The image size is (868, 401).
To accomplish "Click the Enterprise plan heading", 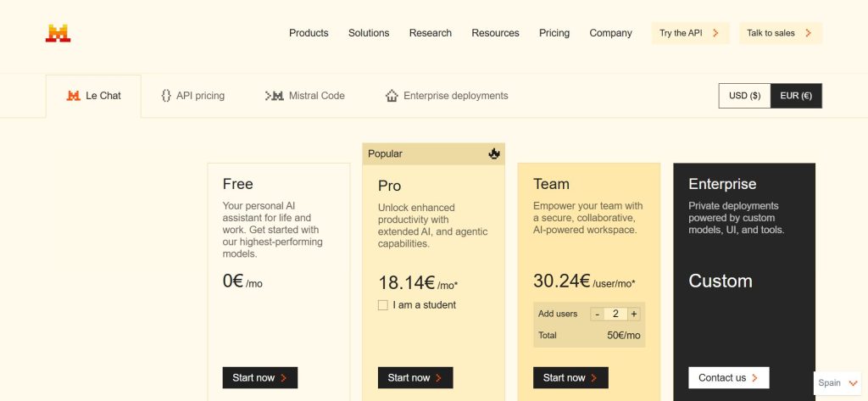I will tap(722, 184).
